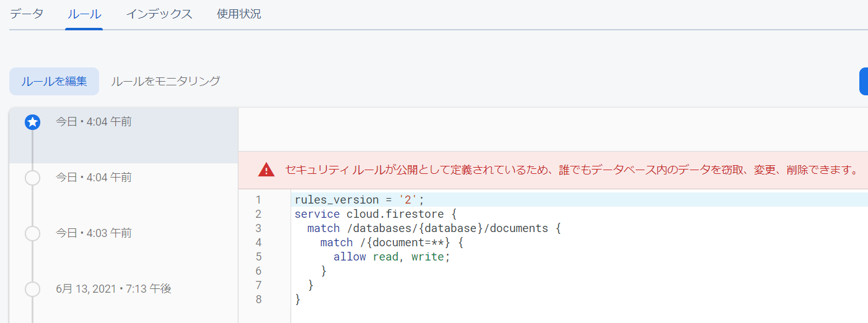Choose the 今日 4:03 午前 version label
This screenshot has height=323, width=868.
pos(94,233)
